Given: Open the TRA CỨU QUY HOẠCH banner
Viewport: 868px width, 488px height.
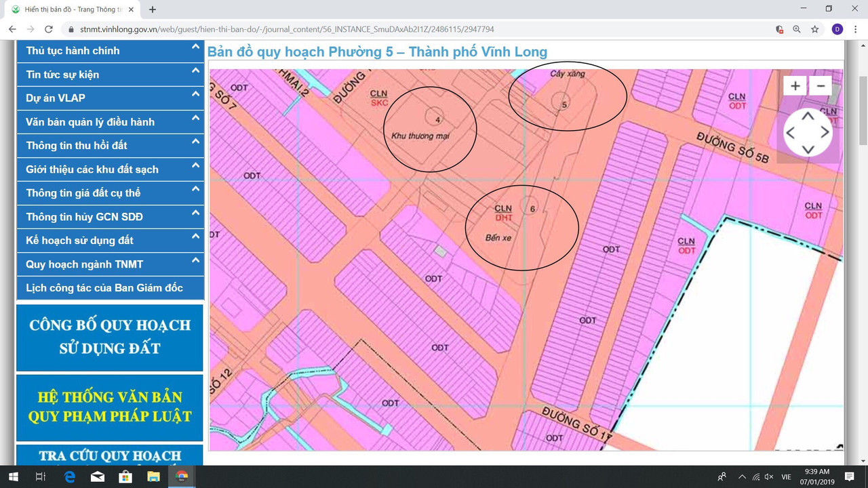Looking at the screenshot, I should click(110, 455).
